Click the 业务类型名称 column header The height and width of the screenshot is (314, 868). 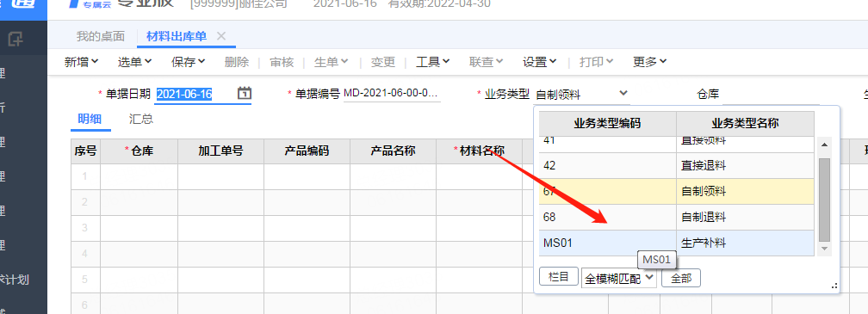click(745, 123)
